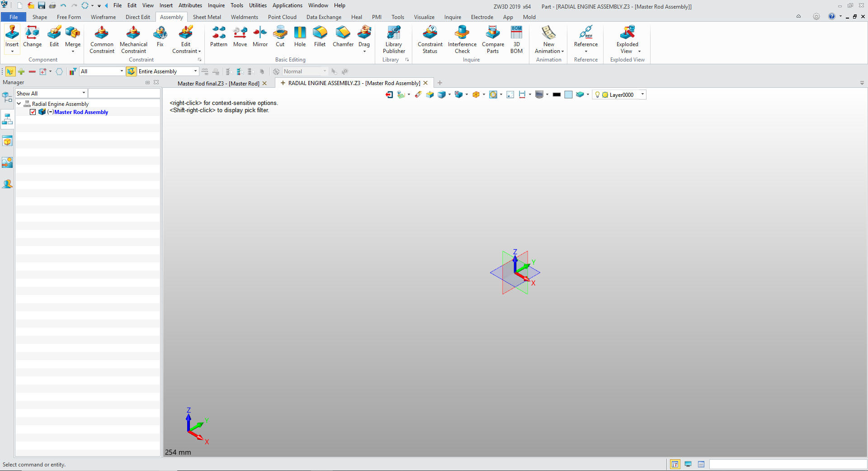This screenshot has height=471, width=868.
Task: Uncheck the Master Rod Assembly checkbox
Action: click(x=33, y=112)
